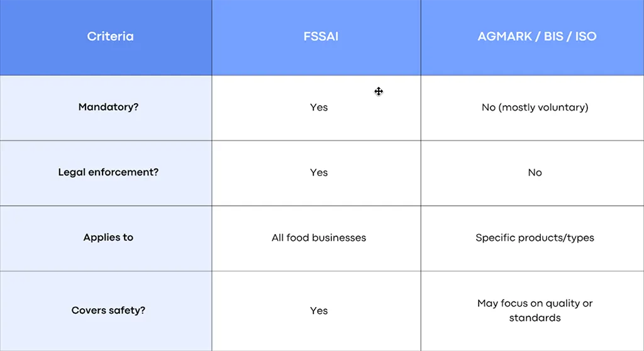The image size is (644, 351).
Task: Click the 'All food businesses' cell
Action: [319, 238]
